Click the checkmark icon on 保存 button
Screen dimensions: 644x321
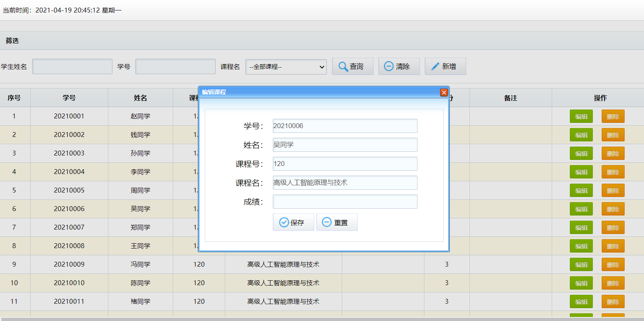tap(284, 222)
